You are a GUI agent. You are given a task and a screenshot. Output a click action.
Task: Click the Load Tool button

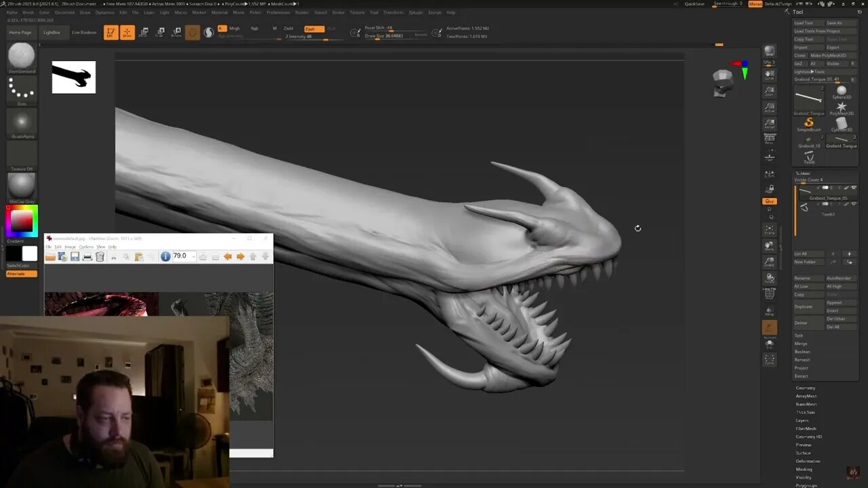tap(808, 23)
